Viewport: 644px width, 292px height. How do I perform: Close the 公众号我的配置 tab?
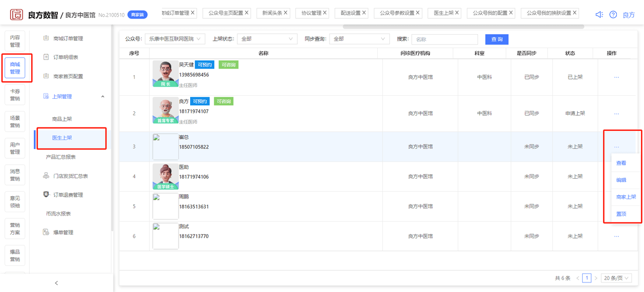click(x=511, y=13)
